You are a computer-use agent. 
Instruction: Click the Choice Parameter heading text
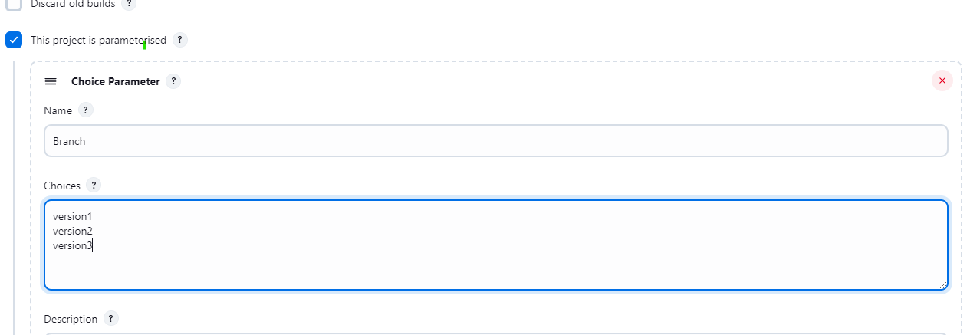116,81
